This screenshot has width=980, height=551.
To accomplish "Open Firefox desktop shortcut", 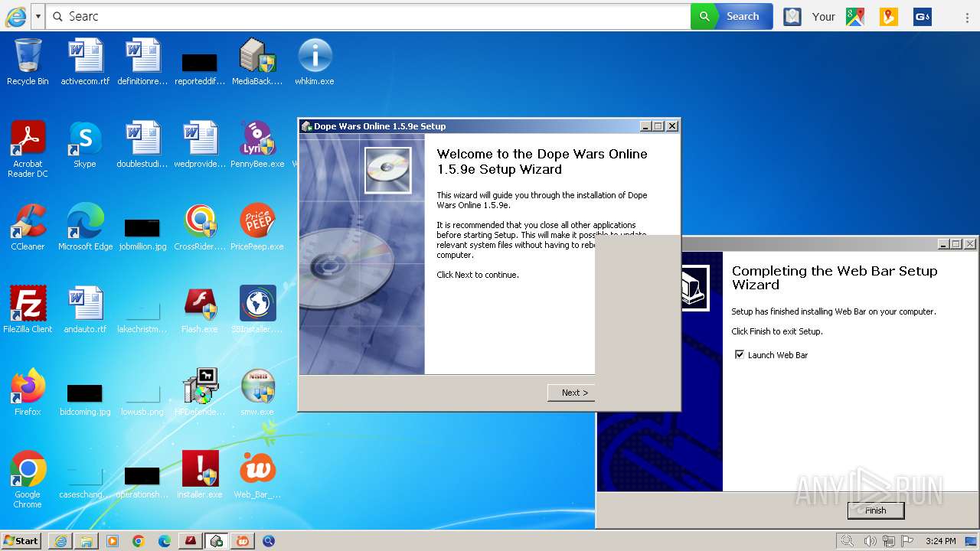I will coord(28,392).
